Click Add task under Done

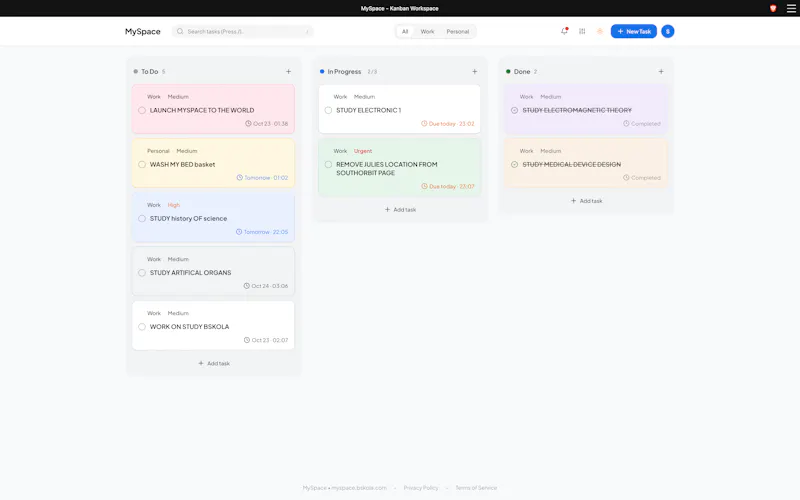click(x=586, y=201)
